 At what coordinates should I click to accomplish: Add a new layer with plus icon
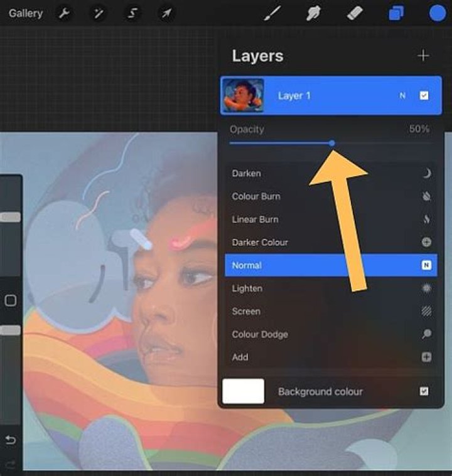[424, 56]
